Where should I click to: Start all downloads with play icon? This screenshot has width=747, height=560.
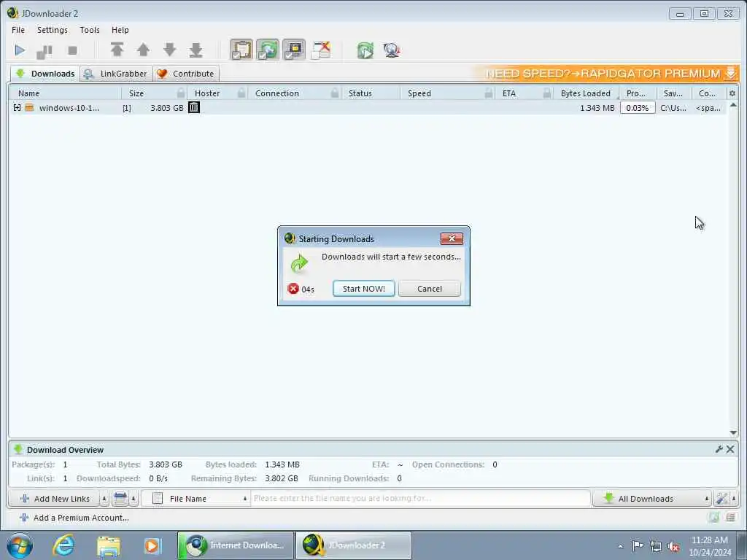[x=20, y=50]
